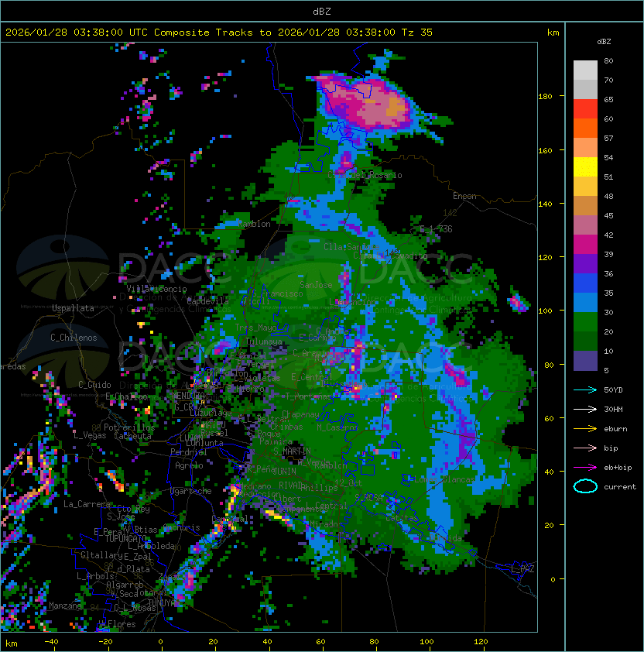Click the 'S_MARTIN' map label
The height and width of the screenshot is (652, 644).
pyautogui.click(x=293, y=451)
